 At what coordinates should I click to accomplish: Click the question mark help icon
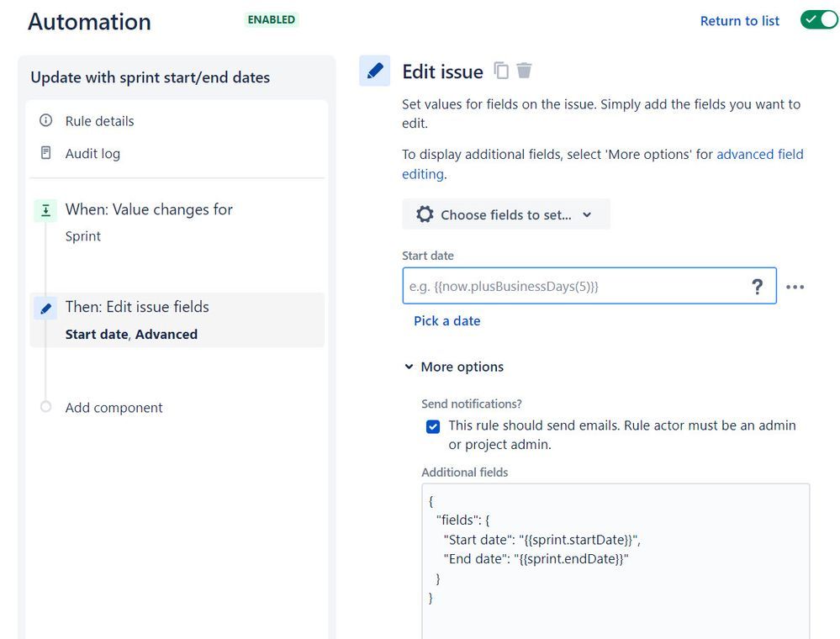click(x=757, y=287)
